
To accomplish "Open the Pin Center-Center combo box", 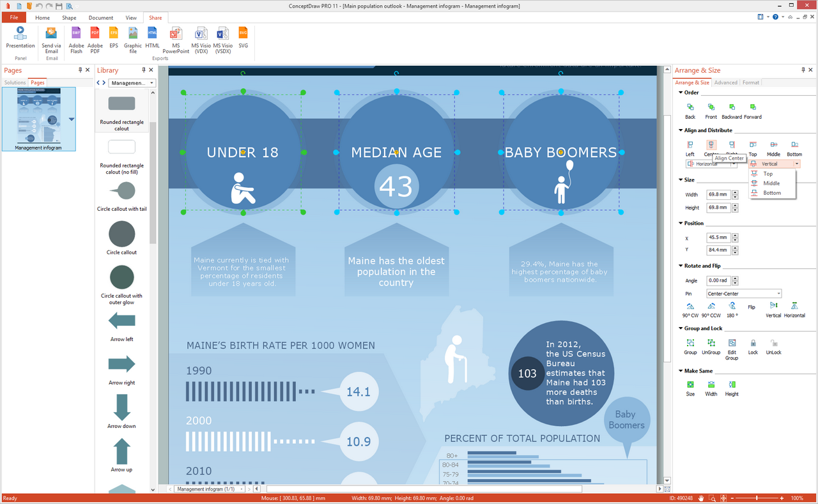I will (744, 294).
